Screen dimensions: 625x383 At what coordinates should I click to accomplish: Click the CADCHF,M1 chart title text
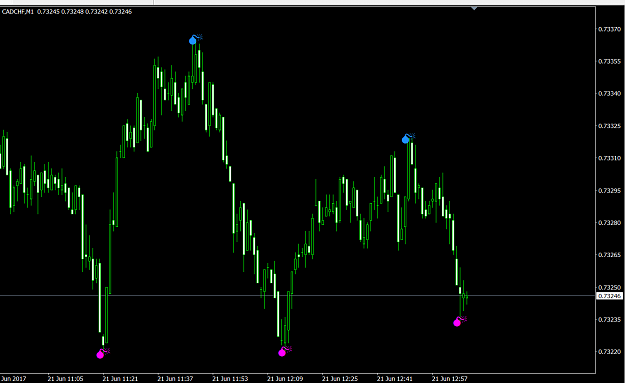pos(18,12)
